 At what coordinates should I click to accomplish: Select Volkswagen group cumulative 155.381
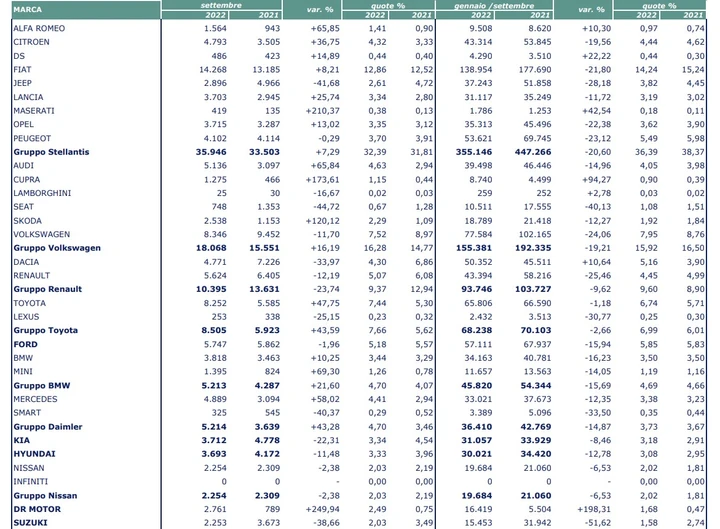pyautogui.click(x=473, y=248)
